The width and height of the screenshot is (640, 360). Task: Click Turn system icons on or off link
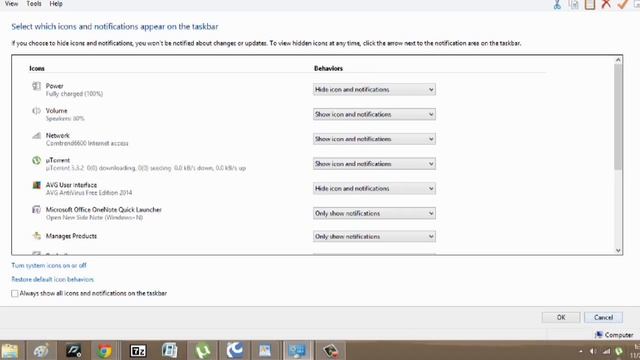pos(49,265)
